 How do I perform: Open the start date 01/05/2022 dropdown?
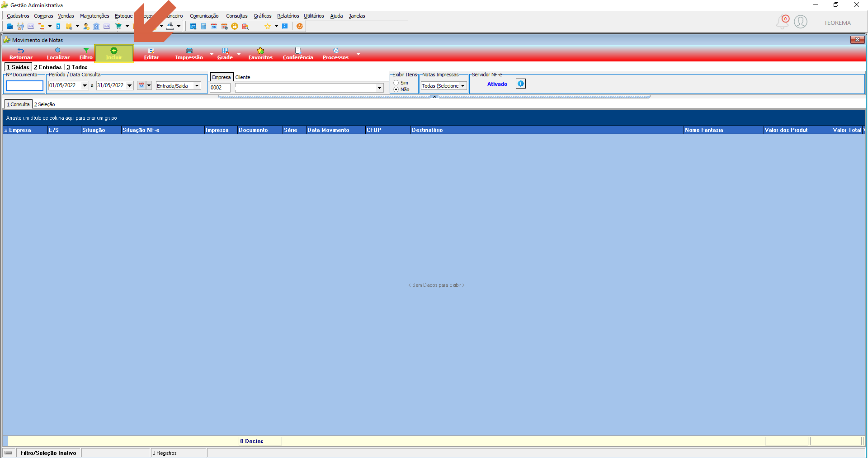pos(85,85)
